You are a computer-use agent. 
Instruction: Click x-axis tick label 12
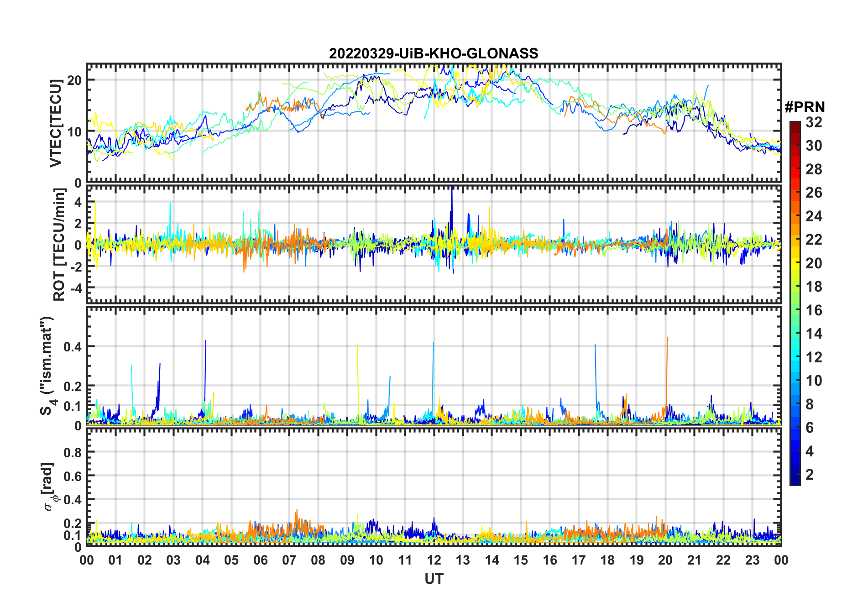click(x=434, y=560)
